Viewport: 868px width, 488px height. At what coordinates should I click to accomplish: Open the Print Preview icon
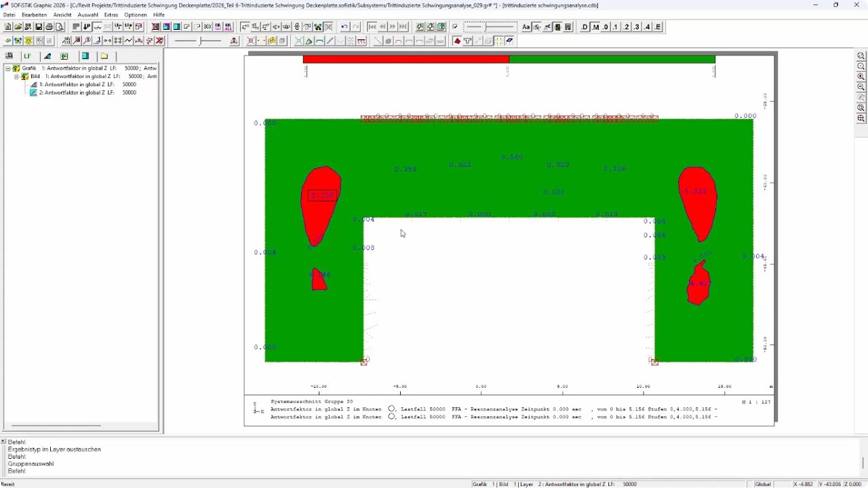[x=60, y=27]
